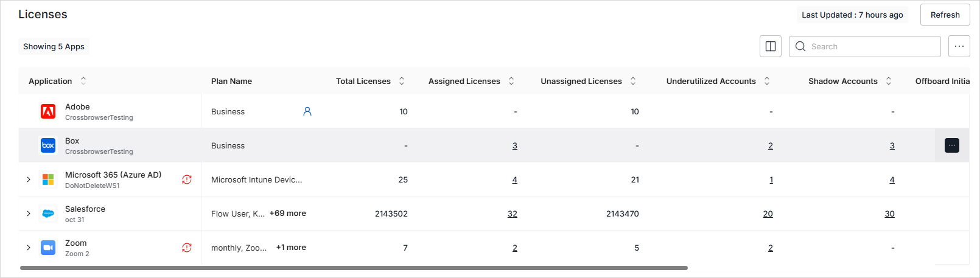
Task: Click Salesforce unassigned licenses 2143470
Action: coord(623,214)
